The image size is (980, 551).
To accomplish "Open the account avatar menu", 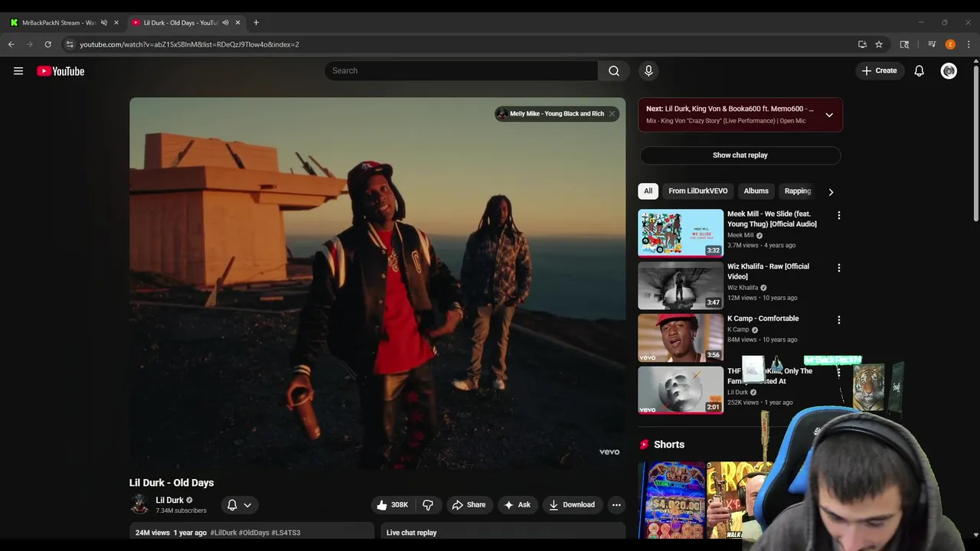I will (x=949, y=70).
